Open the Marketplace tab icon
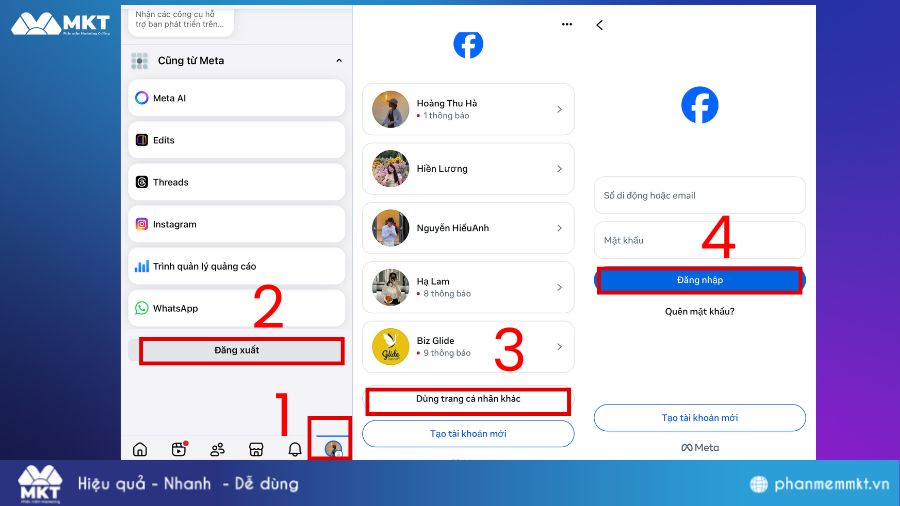This screenshot has width=900, height=506. tap(256, 449)
